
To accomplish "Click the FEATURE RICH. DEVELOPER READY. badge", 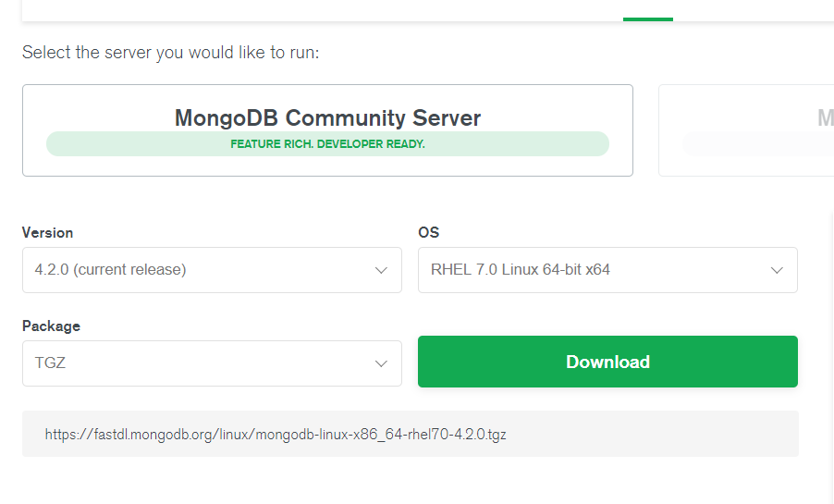I will 327,144.
